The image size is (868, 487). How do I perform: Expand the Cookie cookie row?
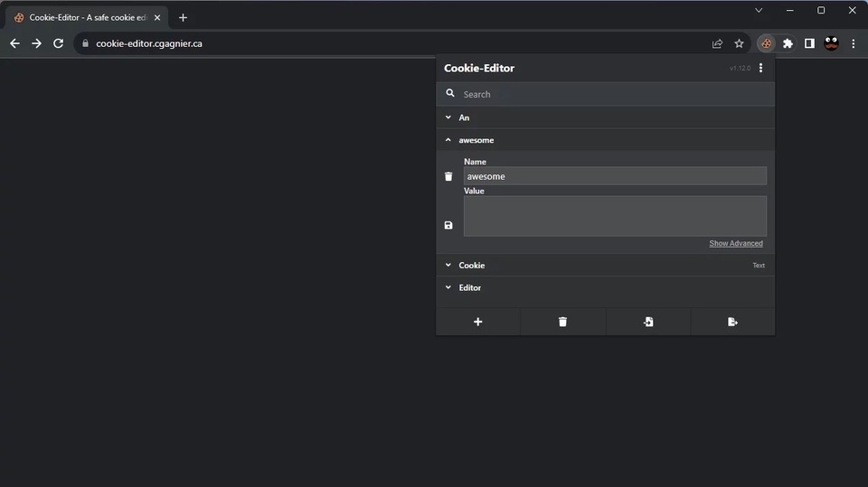pos(605,265)
